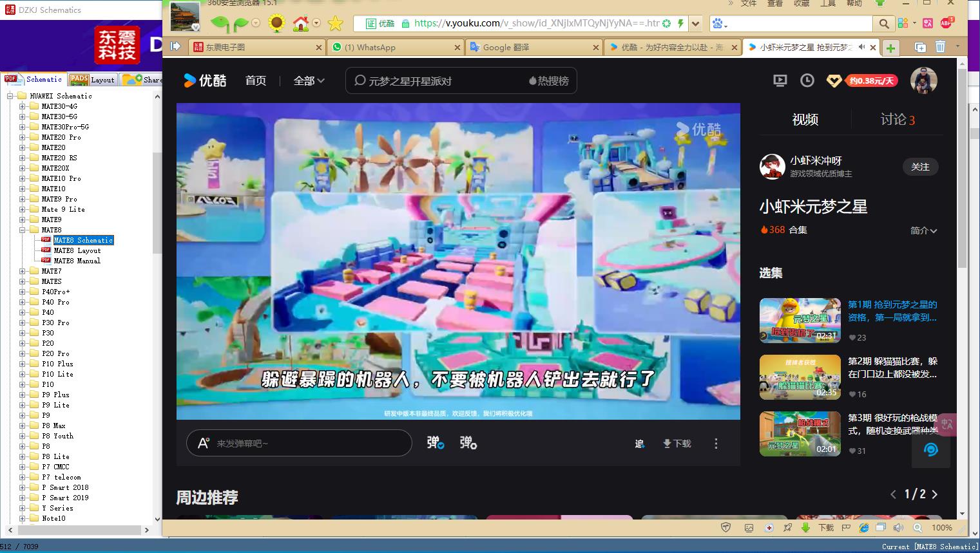Expand the Y Series folder
Screen dimensions: 980x553
click(23, 508)
